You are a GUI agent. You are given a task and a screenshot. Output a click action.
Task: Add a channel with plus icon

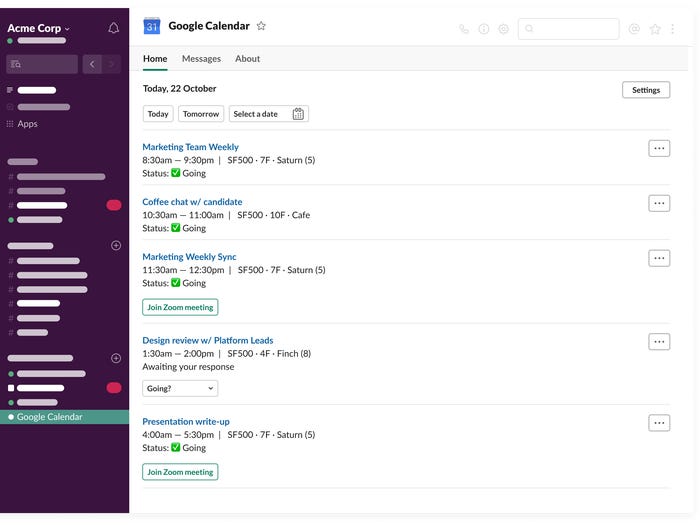click(116, 245)
